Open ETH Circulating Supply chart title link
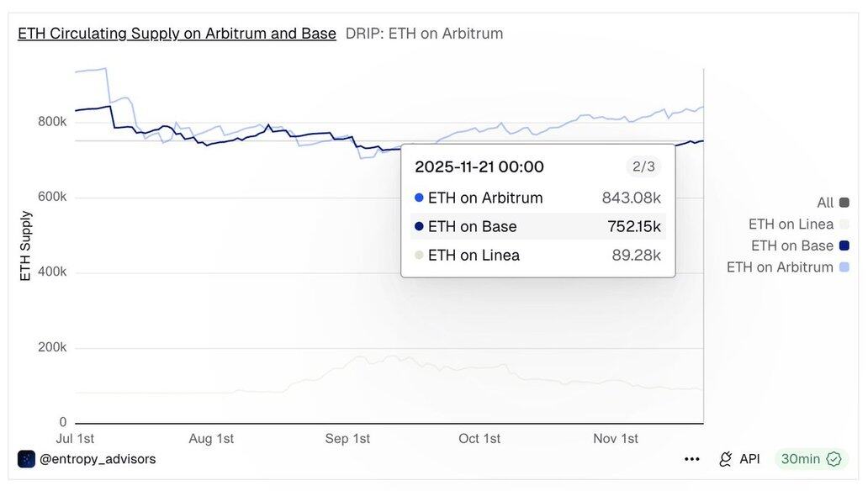The image size is (868, 491). coord(177,34)
